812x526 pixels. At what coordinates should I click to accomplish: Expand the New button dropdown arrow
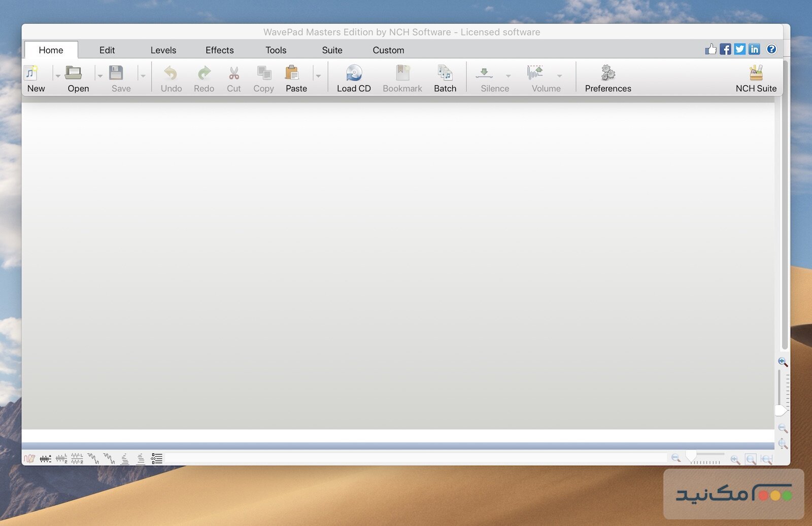[57, 76]
